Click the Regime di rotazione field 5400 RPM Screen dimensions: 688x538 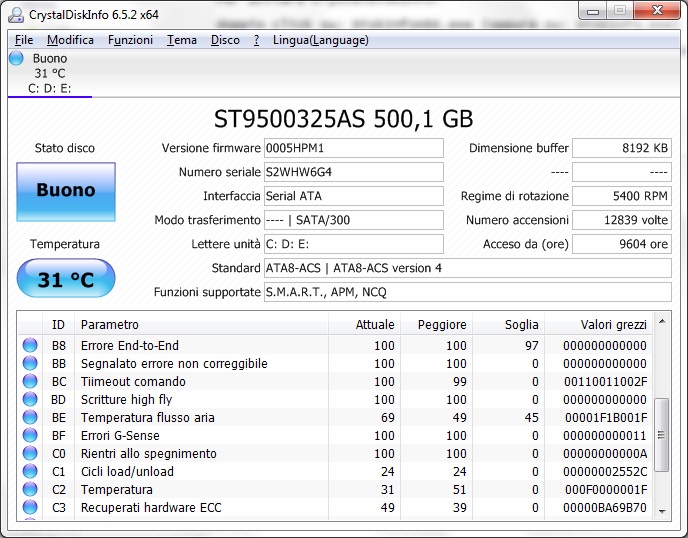click(x=622, y=196)
